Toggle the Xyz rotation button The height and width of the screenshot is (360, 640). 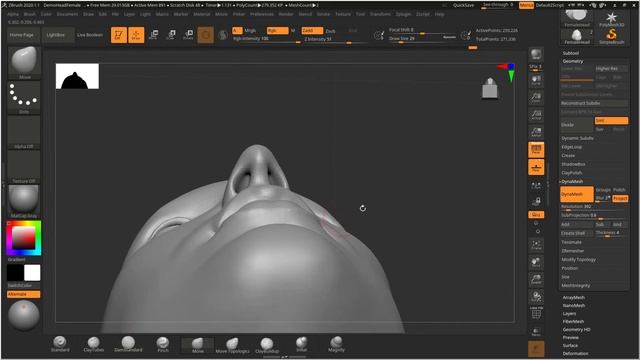point(536,214)
